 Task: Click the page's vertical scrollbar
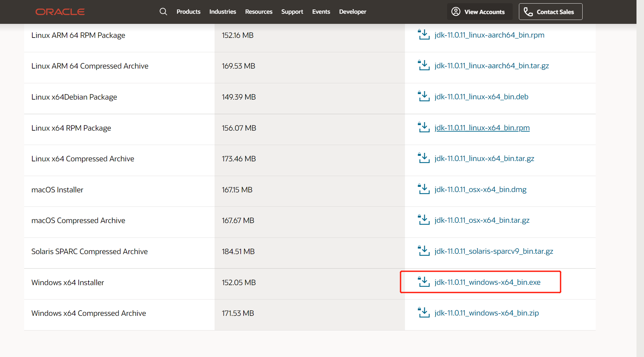click(640, 178)
